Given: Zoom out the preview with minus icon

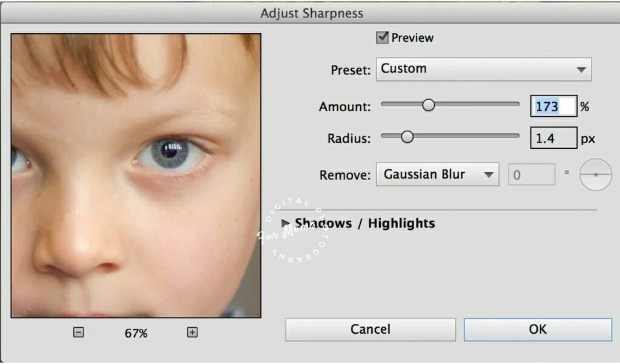Looking at the screenshot, I should (x=78, y=333).
